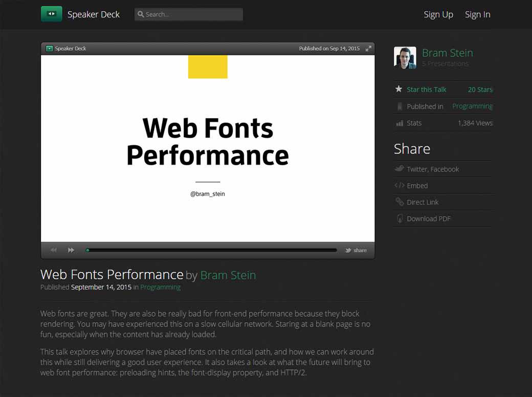Click the chain link icon beside Direct Link
The image size is (532, 397).
coord(399,202)
